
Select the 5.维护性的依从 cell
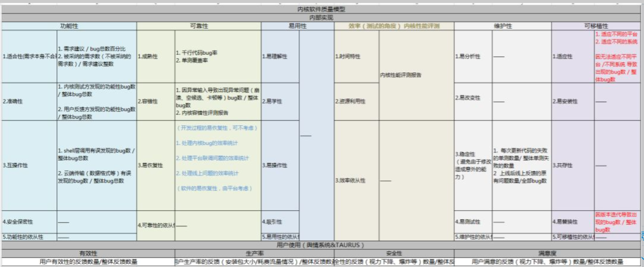pos(473,237)
